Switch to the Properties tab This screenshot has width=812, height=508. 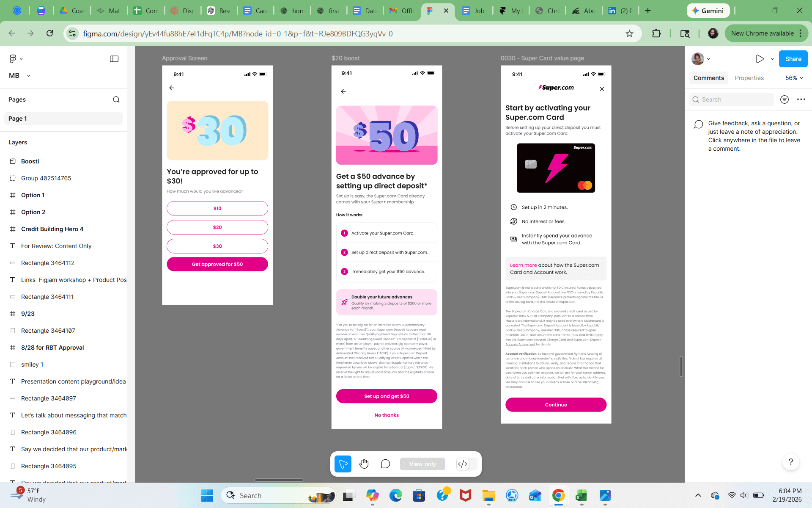point(749,78)
